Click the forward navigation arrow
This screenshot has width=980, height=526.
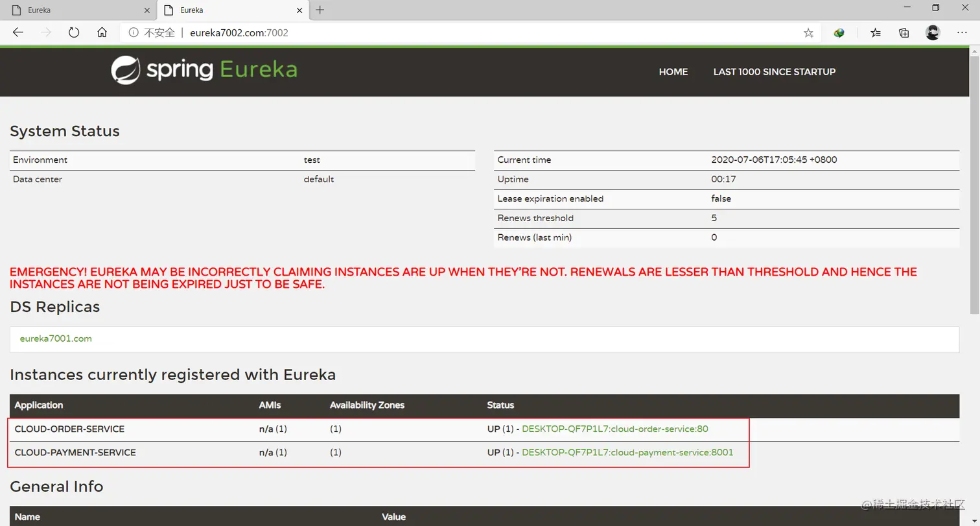tap(46, 32)
